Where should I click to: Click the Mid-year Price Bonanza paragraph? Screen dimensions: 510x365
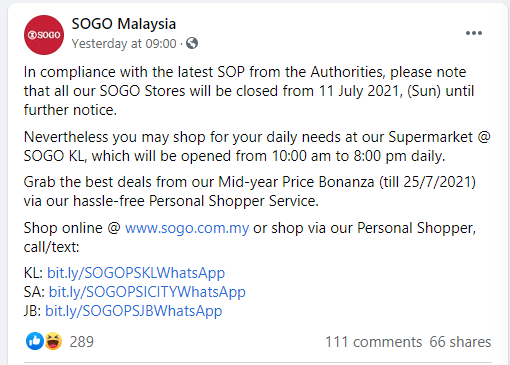point(250,192)
